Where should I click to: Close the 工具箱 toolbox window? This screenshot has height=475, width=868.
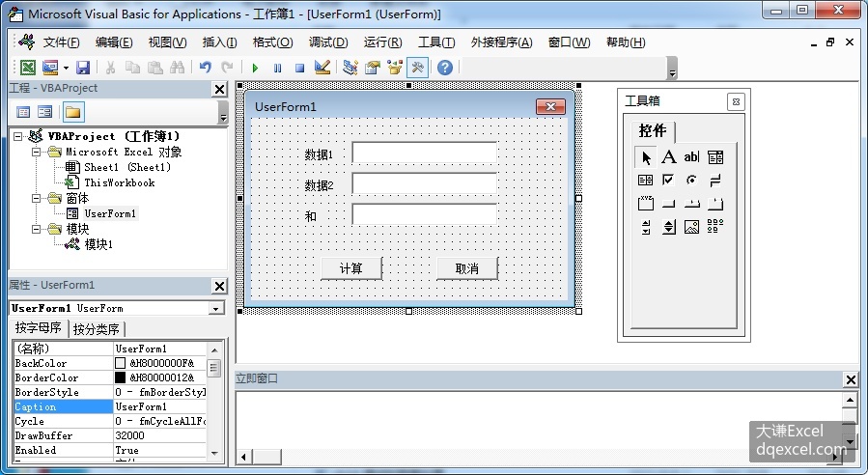tap(736, 102)
